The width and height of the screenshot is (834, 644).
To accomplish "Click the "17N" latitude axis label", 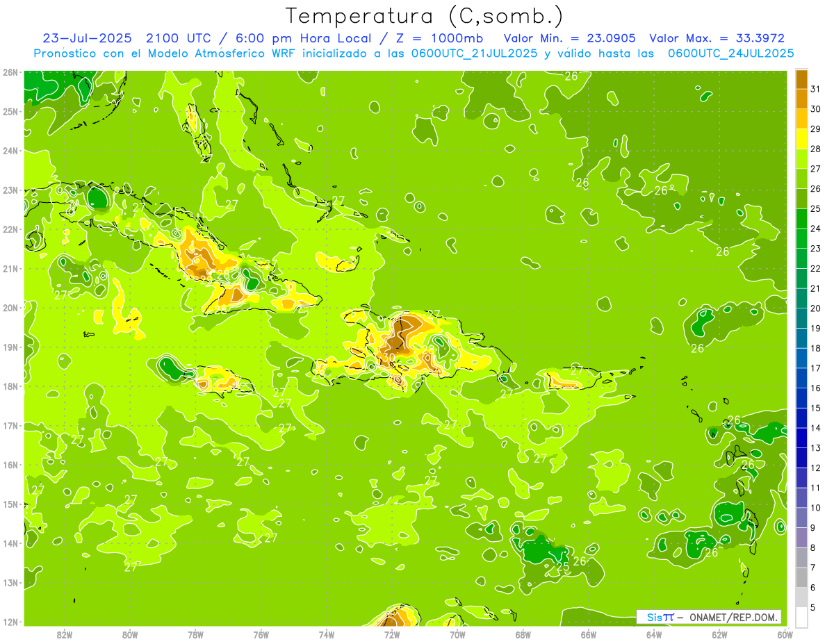I will tap(10, 425).
